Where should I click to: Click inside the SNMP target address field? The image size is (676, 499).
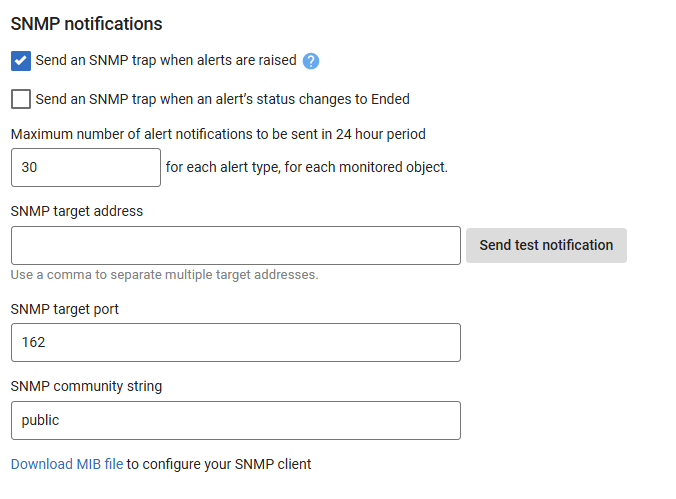pyautogui.click(x=235, y=246)
